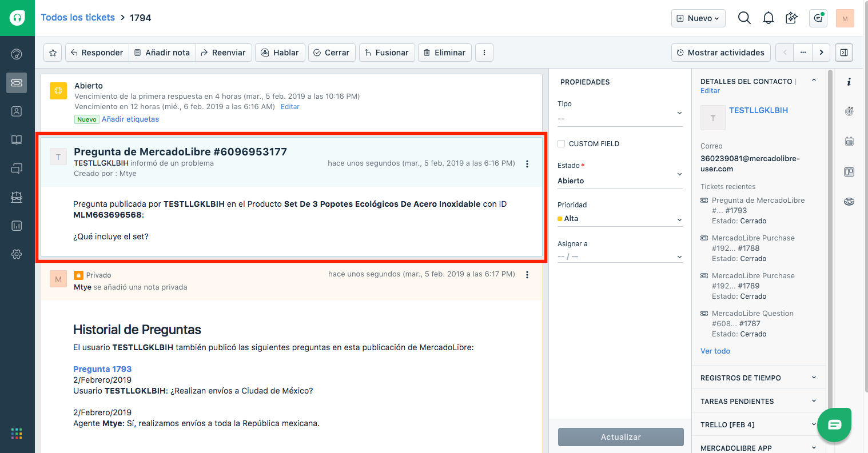Expand the Registros de tiempo section
868x453 pixels.
[x=759, y=378]
